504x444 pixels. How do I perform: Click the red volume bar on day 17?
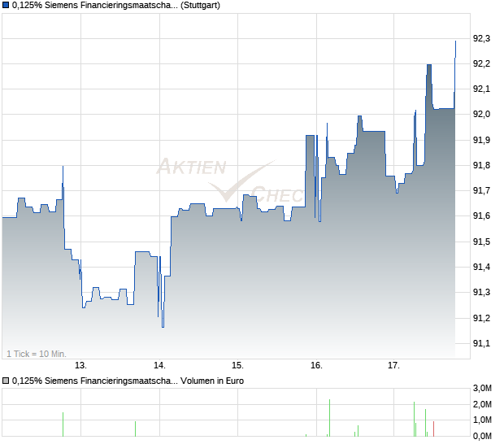click(x=433, y=429)
